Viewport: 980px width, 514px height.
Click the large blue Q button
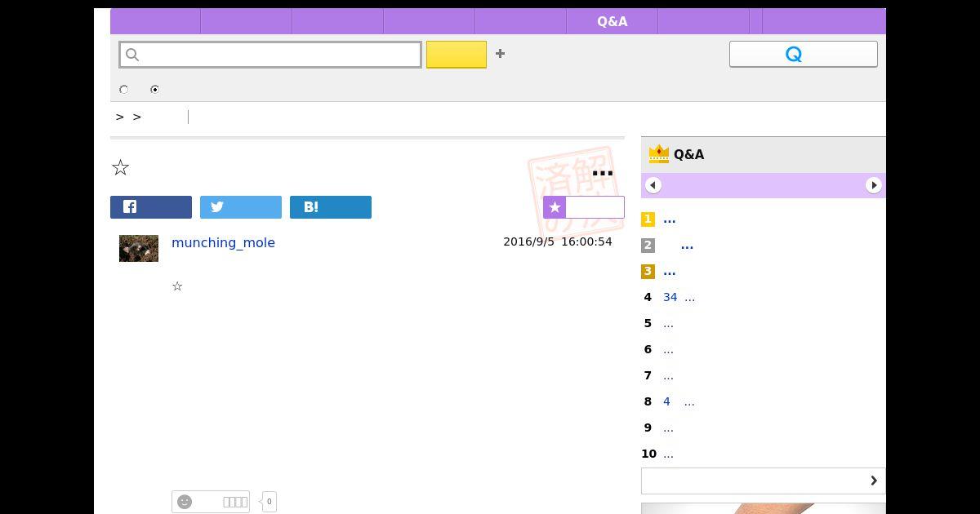(803, 54)
